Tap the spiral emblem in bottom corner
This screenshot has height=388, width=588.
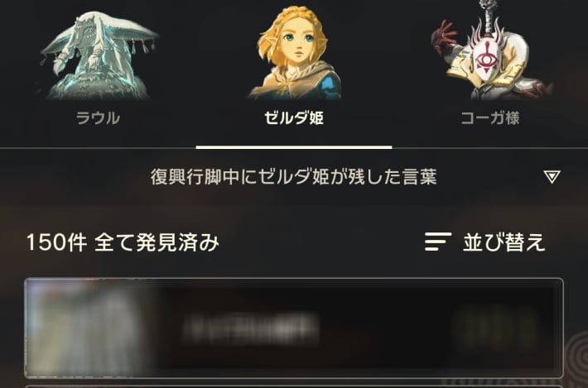click(x=576, y=360)
